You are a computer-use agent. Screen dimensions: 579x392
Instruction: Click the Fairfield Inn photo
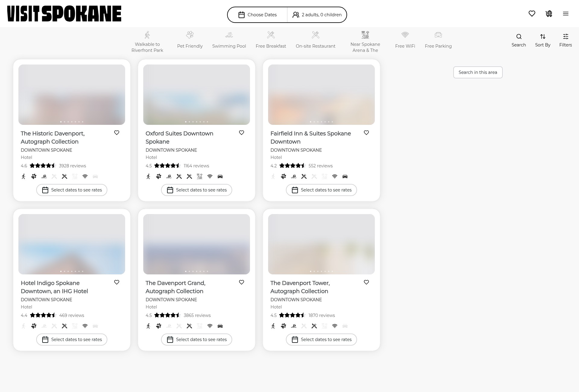tap(321, 95)
